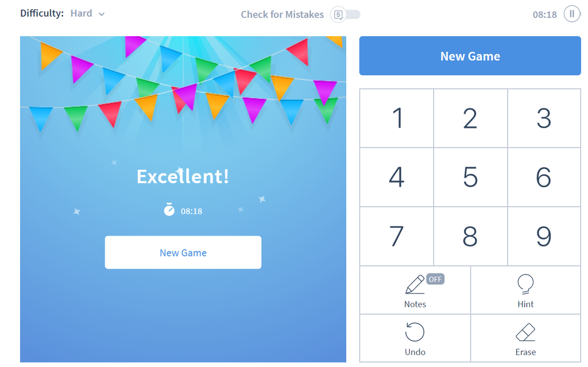The height and width of the screenshot is (367, 588).
Task: Click the Notes pencil icon
Action: coord(415,285)
